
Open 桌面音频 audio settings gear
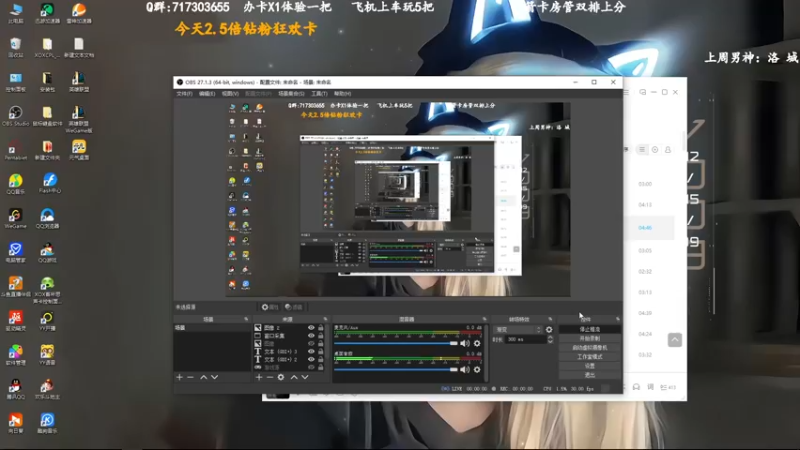pyautogui.click(x=477, y=369)
